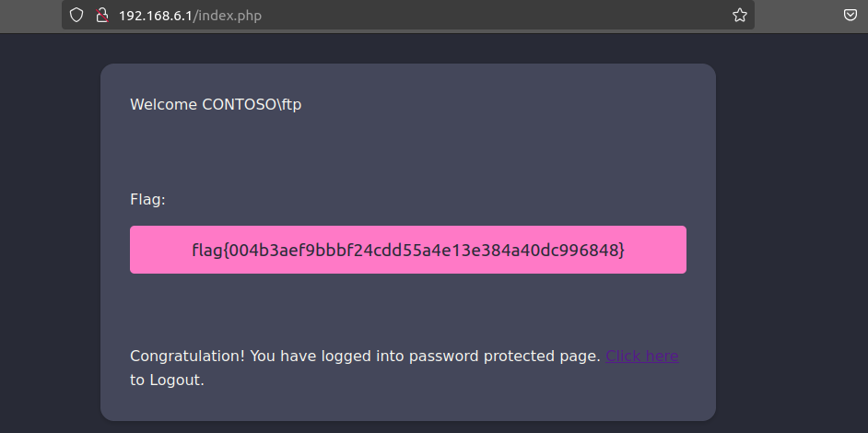
Task: Click the dark page background left of card
Action: click(x=48, y=230)
